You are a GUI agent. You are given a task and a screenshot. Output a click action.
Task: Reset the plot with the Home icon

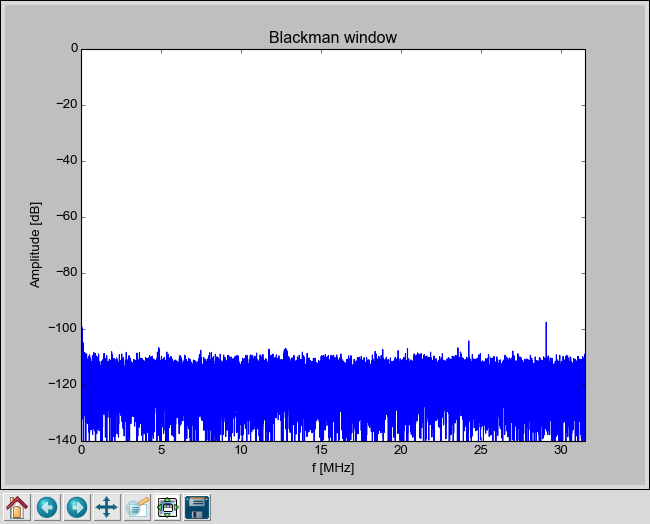[17, 507]
